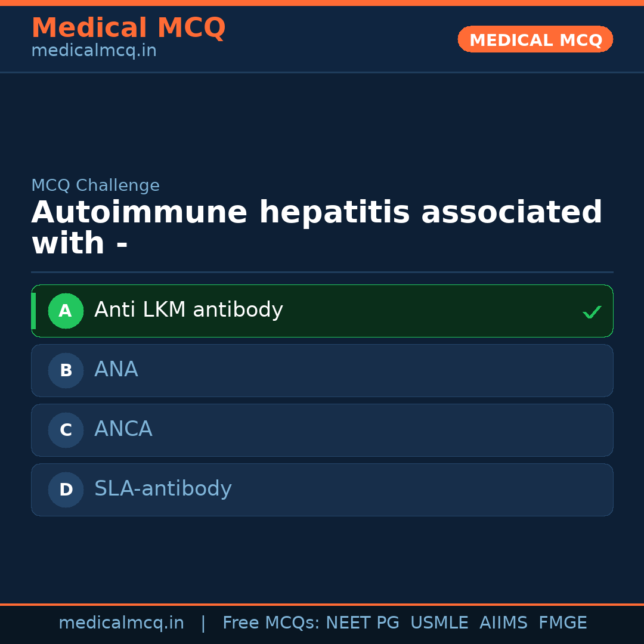Image resolution: width=644 pixels, height=644 pixels.
Task: Choose the C option circle badge
Action: [x=66, y=430]
